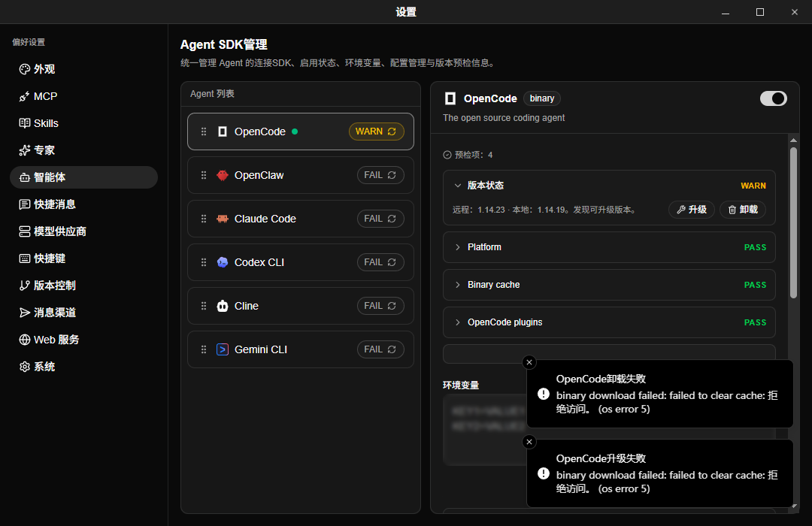Click the robot icon beside 智能体

[24, 177]
